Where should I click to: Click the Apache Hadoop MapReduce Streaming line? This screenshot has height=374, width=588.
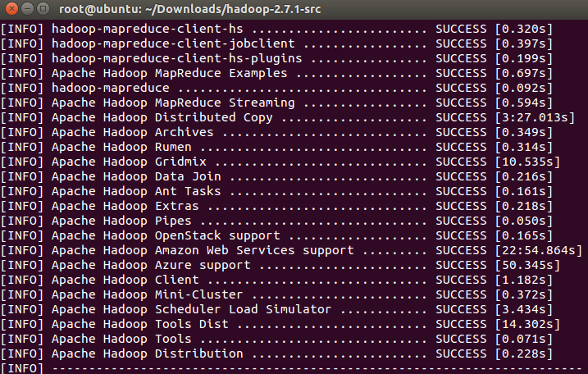coord(172,103)
